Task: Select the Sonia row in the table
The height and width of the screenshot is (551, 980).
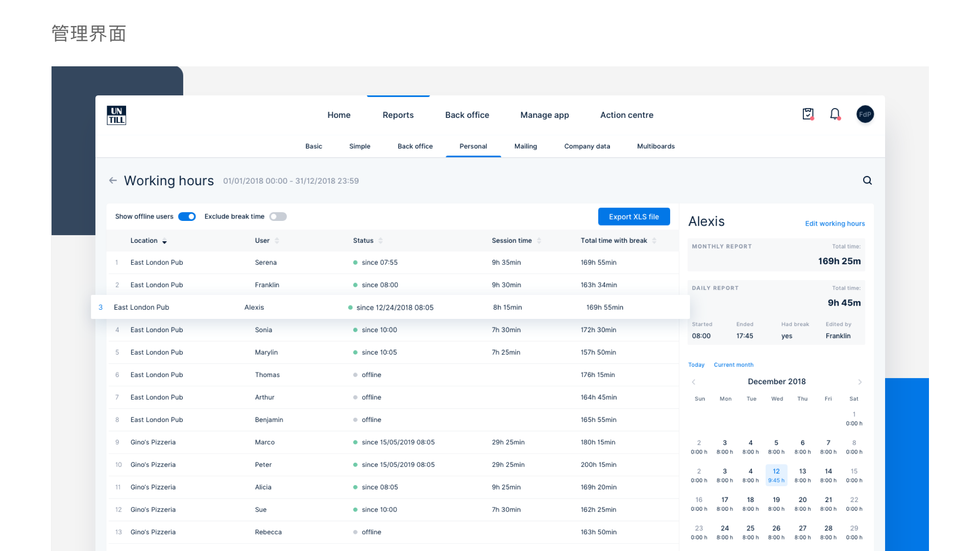Action: [x=263, y=330]
